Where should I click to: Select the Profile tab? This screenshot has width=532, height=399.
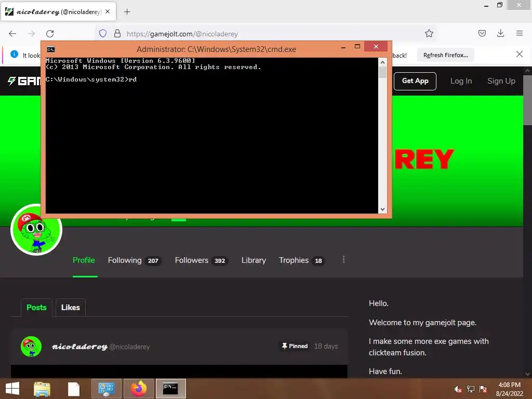coord(84,260)
